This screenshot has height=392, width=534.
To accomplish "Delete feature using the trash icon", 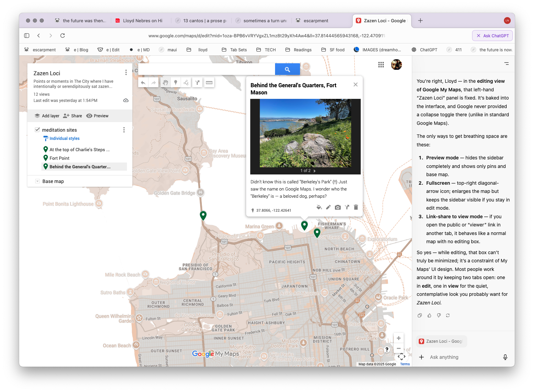I will pyautogui.click(x=356, y=207).
